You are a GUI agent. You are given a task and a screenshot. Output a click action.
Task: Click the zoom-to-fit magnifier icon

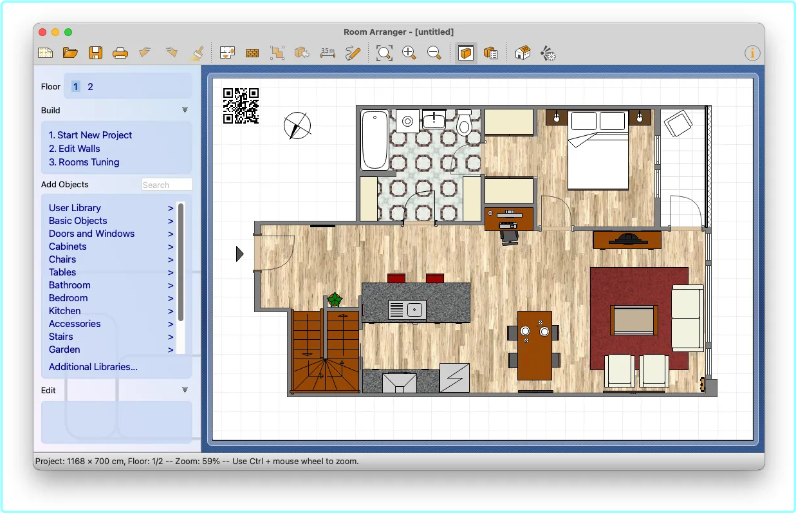(384, 53)
